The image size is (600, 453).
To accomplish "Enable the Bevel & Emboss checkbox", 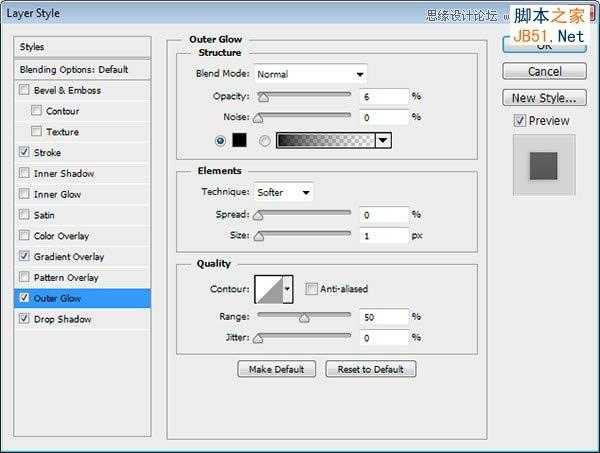I will 24,90.
